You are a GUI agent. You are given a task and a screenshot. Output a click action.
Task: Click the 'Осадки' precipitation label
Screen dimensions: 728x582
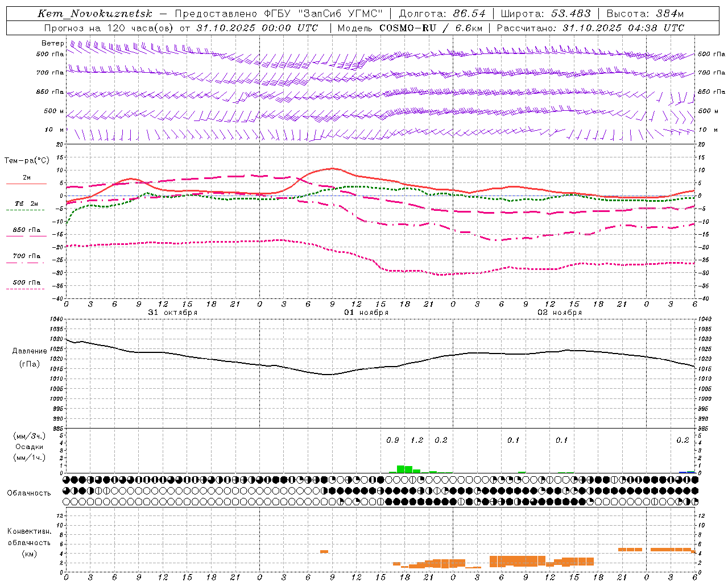[x=30, y=447]
